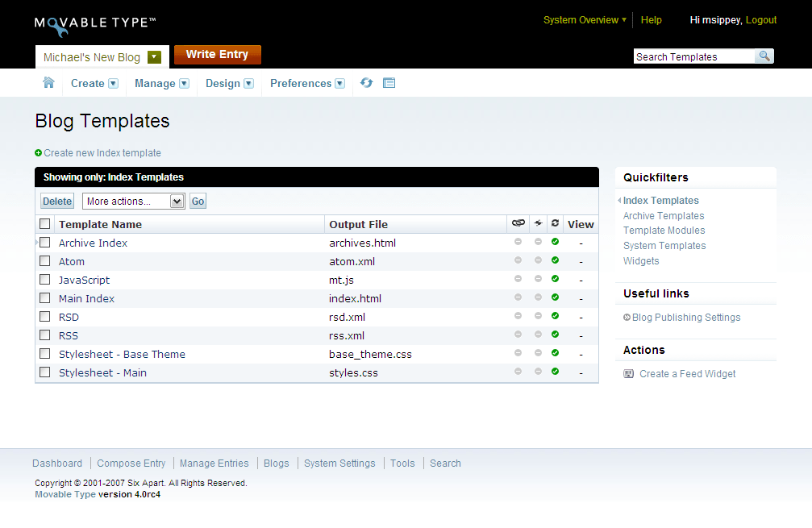The image size is (812, 528).
Task: Open the Main Index template link
Action: [86, 299]
